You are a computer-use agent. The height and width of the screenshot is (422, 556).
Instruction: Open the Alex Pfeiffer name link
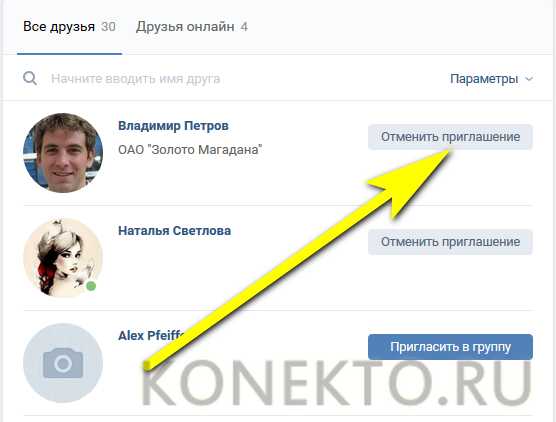[x=152, y=335]
